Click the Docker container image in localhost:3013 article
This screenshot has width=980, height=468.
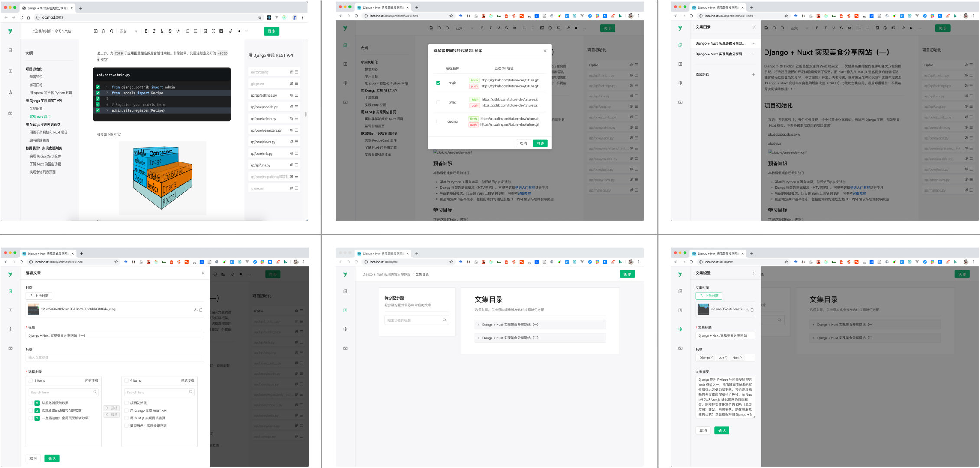[163, 178]
